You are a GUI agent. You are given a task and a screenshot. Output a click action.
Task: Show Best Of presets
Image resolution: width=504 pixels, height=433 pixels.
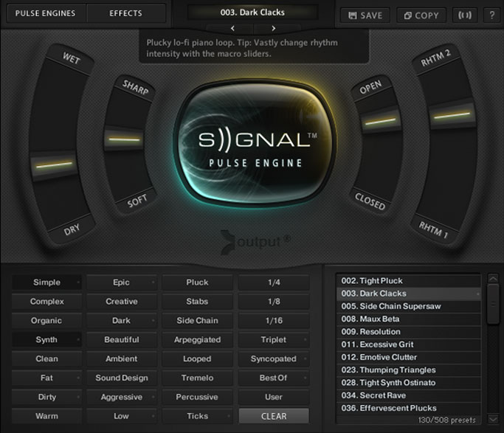(274, 378)
